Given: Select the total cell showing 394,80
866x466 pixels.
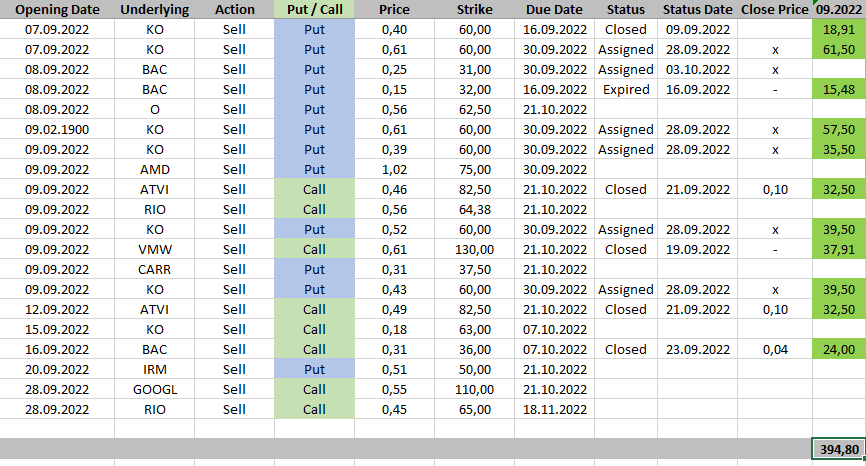Looking at the screenshot, I should click(x=838, y=450).
